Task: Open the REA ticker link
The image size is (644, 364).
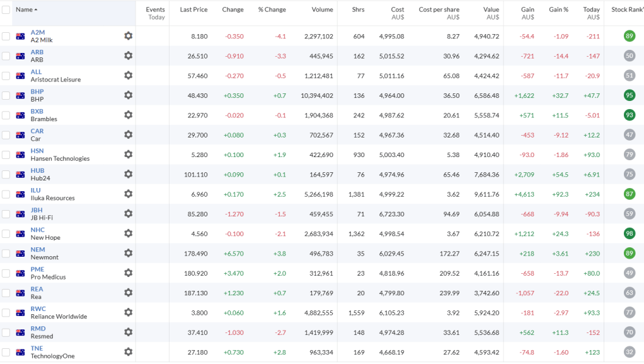Action: click(x=37, y=289)
